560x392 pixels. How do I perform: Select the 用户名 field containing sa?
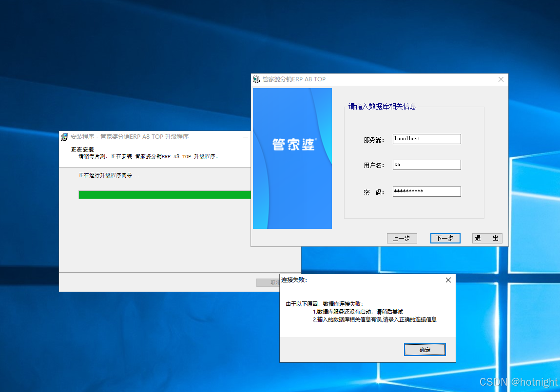click(426, 165)
